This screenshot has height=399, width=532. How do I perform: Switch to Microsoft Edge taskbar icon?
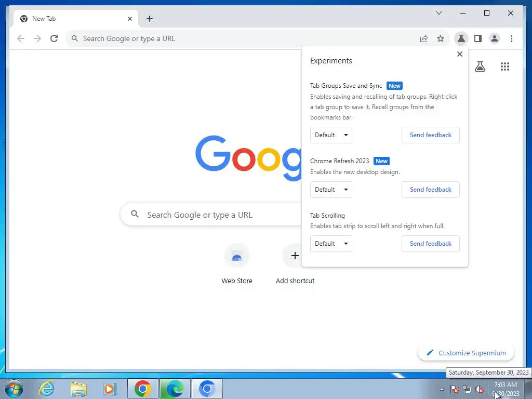(x=175, y=389)
